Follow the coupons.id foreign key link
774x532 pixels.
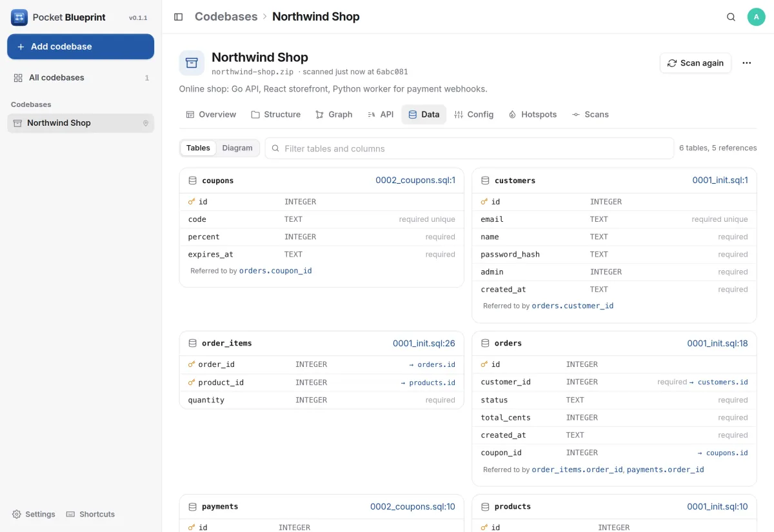(722, 453)
